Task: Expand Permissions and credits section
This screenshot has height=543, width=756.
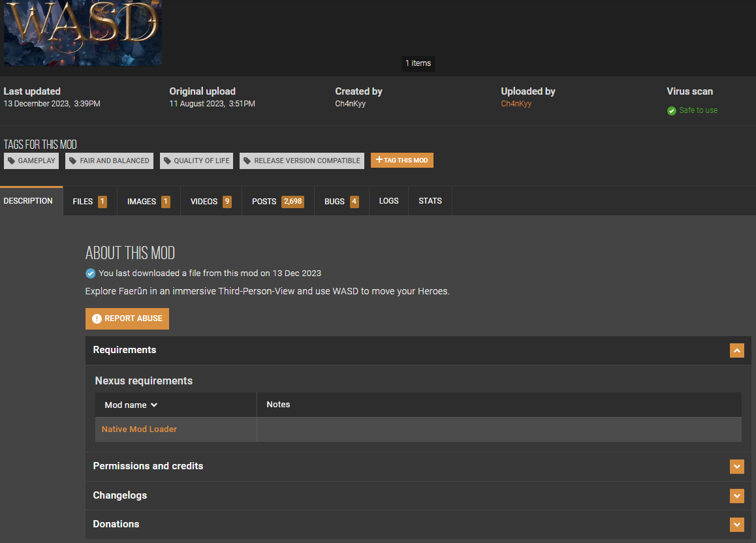Action: point(736,467)
